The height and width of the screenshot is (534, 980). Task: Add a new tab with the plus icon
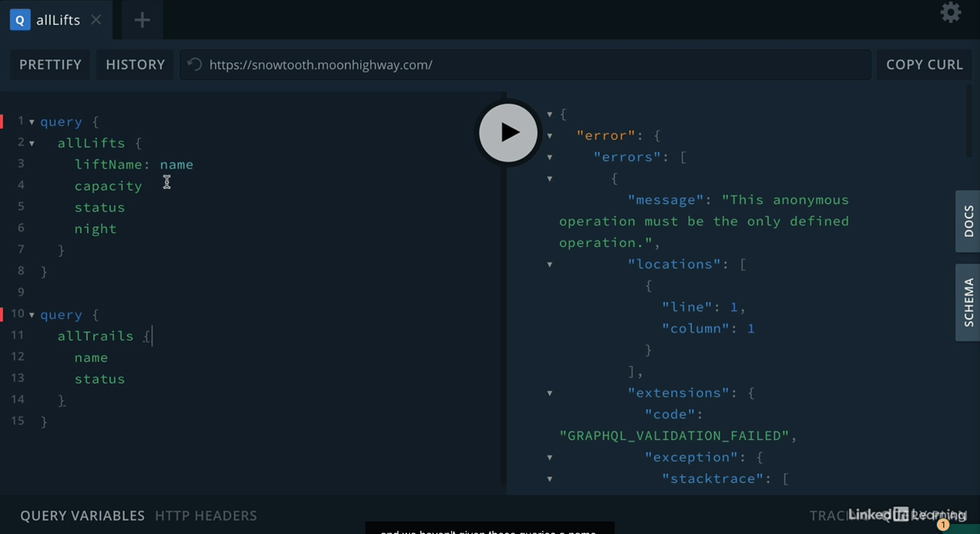(x=142, y=20)
